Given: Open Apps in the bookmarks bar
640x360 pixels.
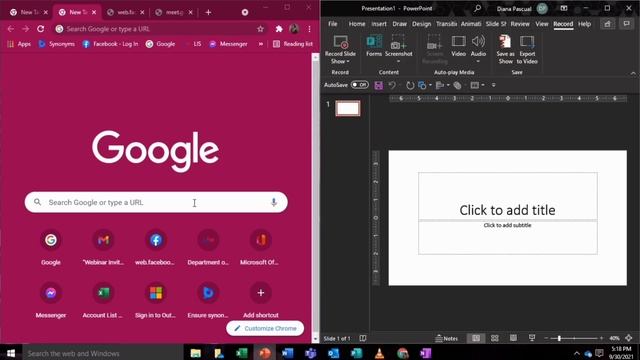Looking at the screenshot, I should (x=19, y=44).
